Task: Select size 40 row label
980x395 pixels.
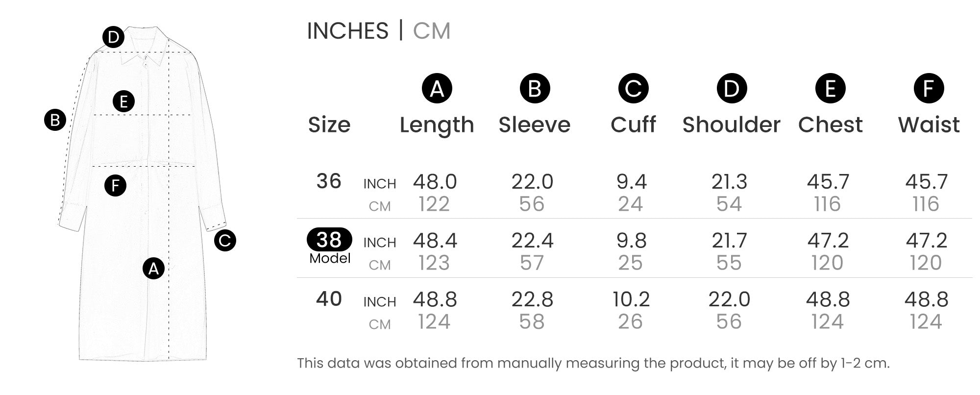Action: tap(329, 299)
